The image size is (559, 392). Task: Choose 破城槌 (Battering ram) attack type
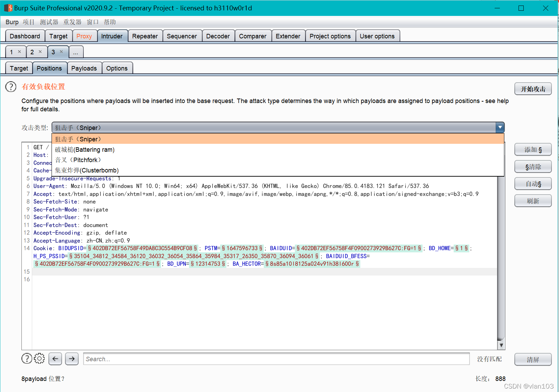pos(278,150)
